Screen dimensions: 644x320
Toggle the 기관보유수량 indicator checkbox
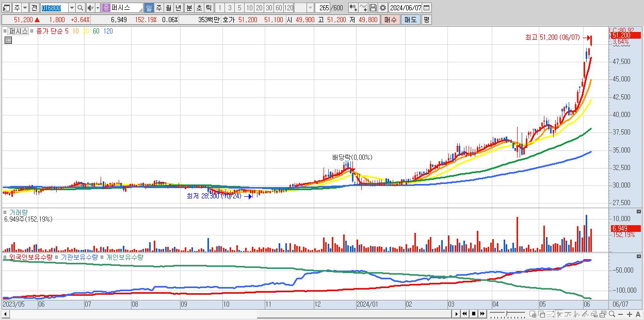click(x=57, y=257)
